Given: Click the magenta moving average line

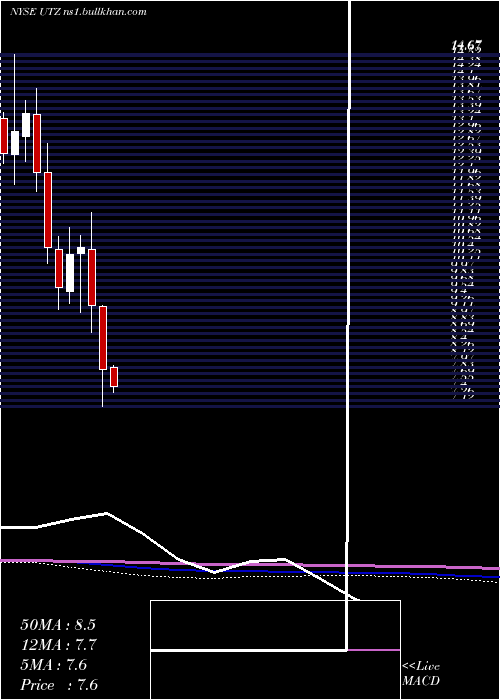Looking at the screenshot, I should tap(250, 564).
